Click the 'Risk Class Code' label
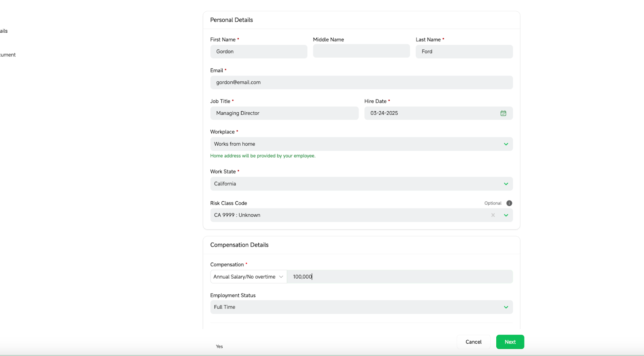 coord(229,203)
